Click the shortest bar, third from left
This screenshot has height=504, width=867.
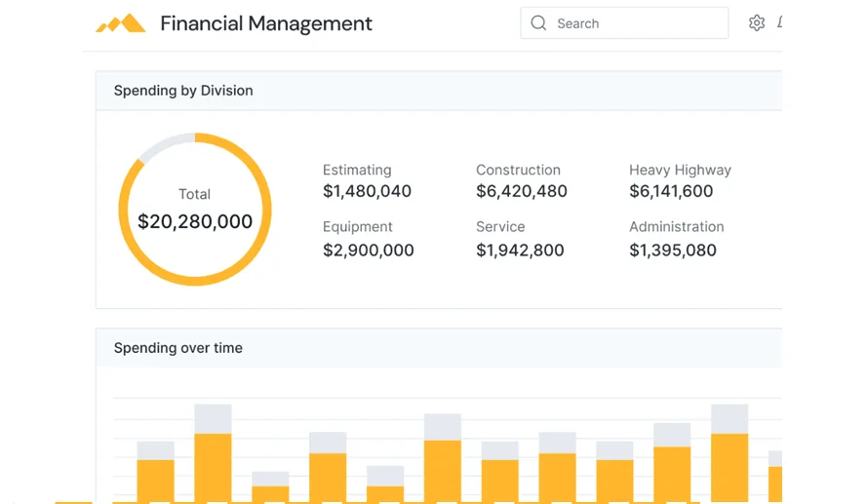click(x=270, y=492)
